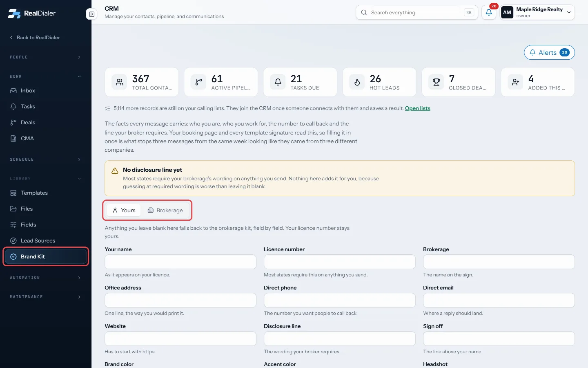Open Tasks in the sidebar

46,107
